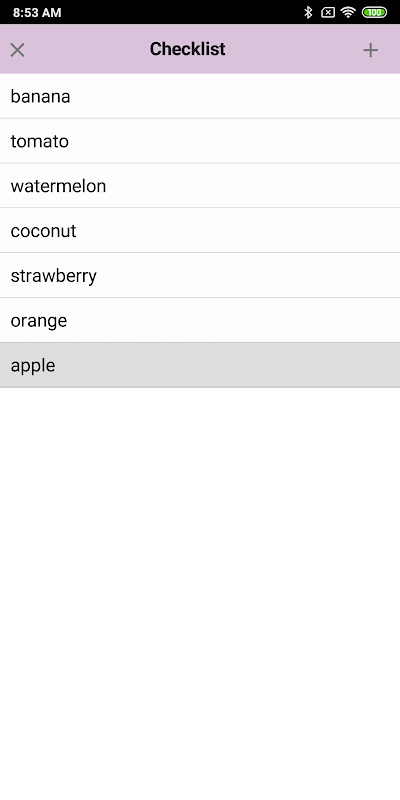Open the tomato entry

(x=200, y=141)
